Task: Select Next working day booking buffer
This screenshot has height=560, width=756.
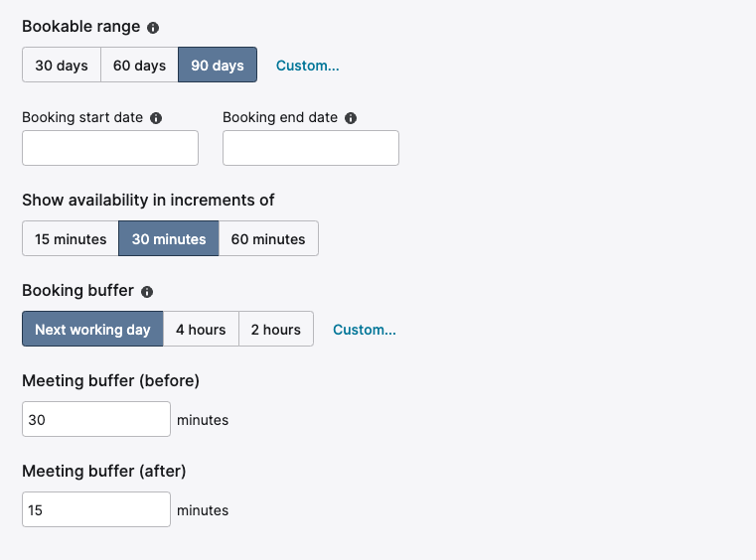Action: pos(92,330)
